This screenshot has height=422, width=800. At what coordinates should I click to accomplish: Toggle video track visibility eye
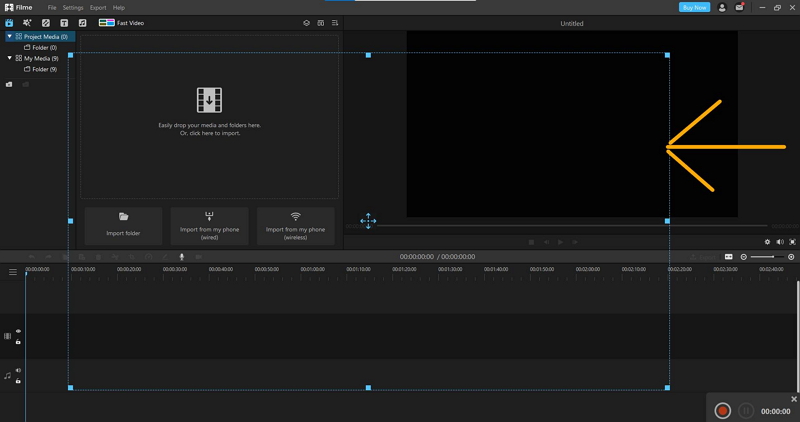(x=18, y=331)
